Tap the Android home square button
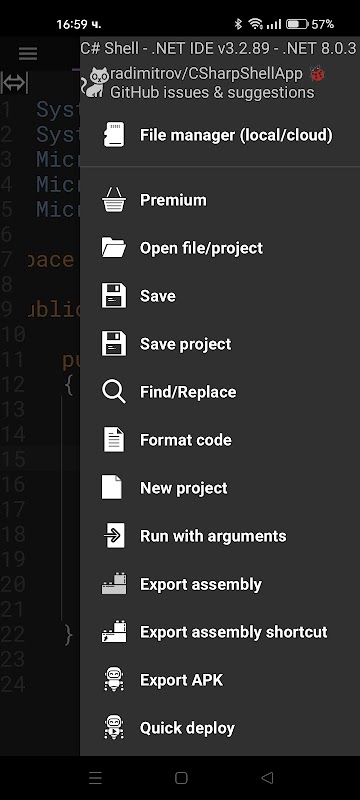Screen dimensions: 360x800 click(181, 778)
